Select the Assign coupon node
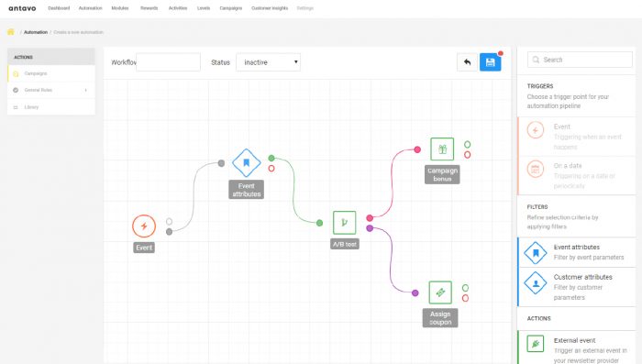Viewport: 642px width, 364px height. (440, 292)
